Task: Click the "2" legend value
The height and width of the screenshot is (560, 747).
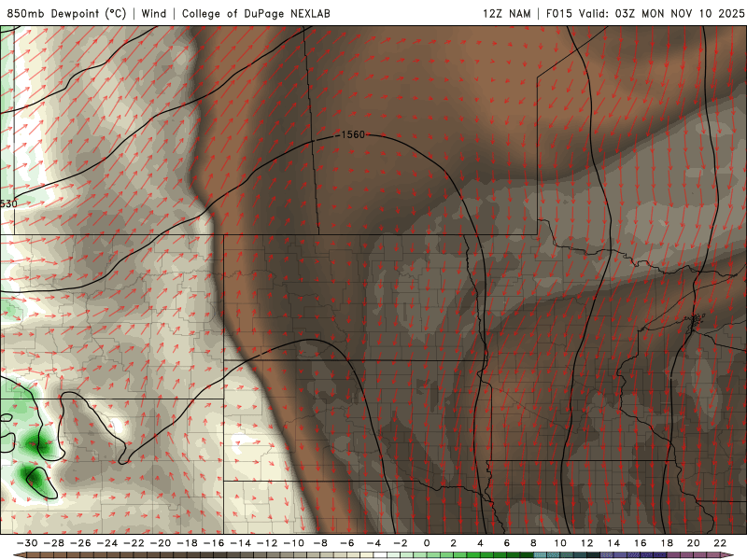Action: (x=454, y=543)
